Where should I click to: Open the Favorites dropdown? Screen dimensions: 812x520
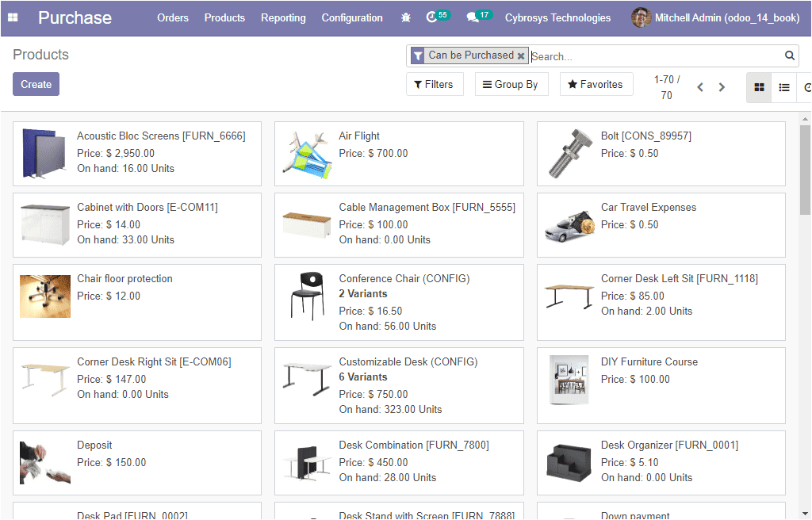[x=596, y=85]
